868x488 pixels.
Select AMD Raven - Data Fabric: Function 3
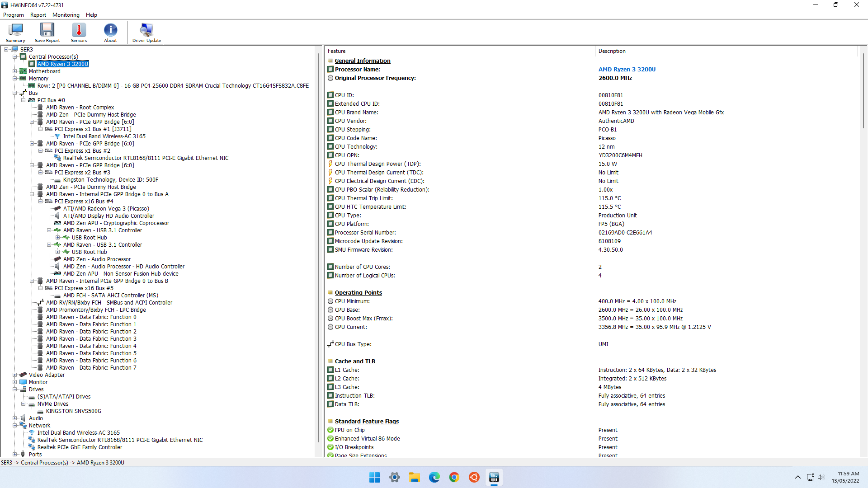coord(91,339)
